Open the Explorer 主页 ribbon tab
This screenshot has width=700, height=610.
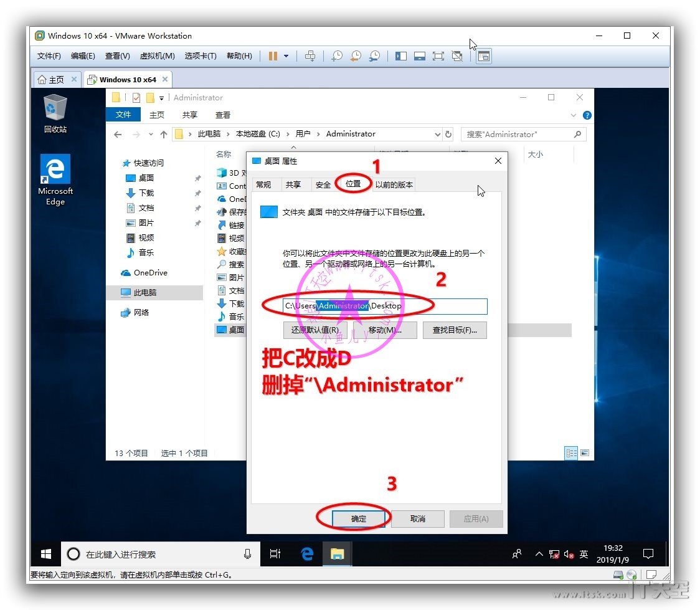(x=157, y=115)
